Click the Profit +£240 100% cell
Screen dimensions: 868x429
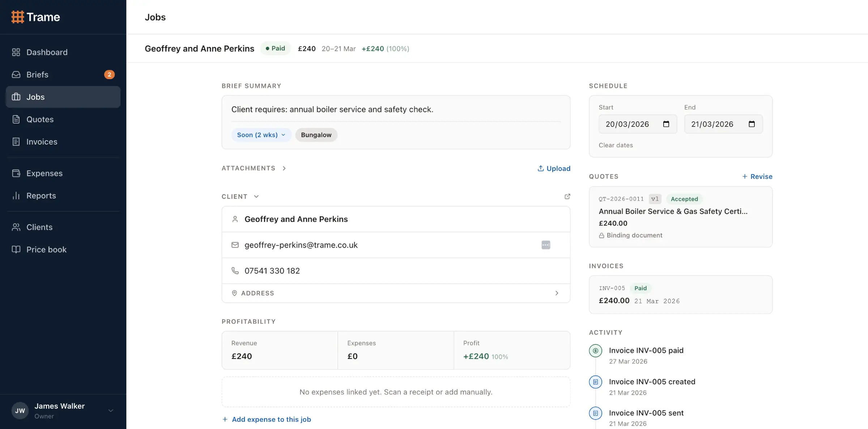[x=512, y=350]
